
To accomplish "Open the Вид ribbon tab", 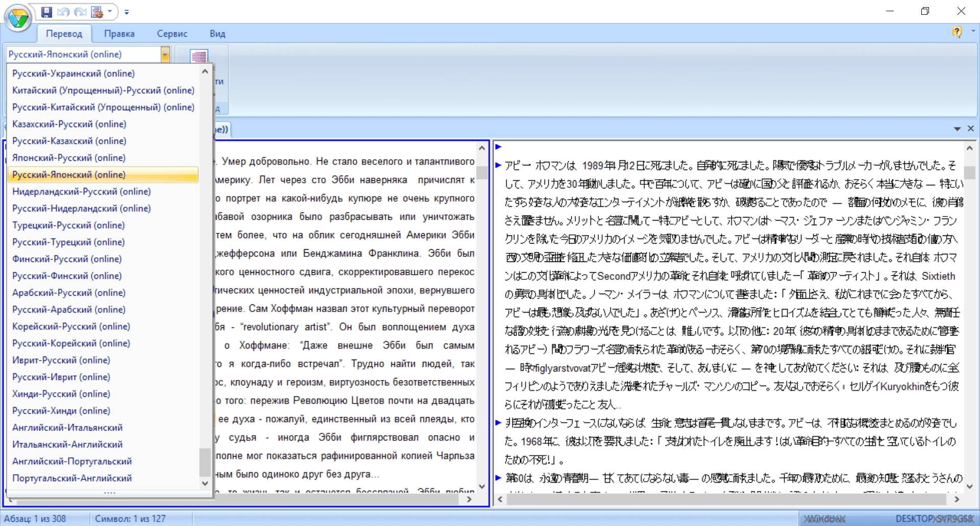I will point(217,34).
